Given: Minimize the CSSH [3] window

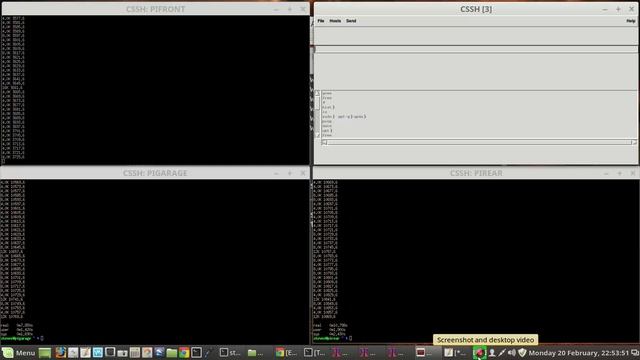Looking at the screenshot, I should (x=604, y=9).
